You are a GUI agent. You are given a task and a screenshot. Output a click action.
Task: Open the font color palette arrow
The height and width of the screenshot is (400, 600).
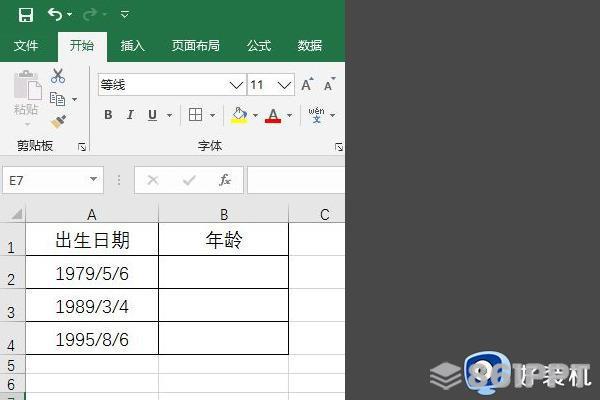289,115
